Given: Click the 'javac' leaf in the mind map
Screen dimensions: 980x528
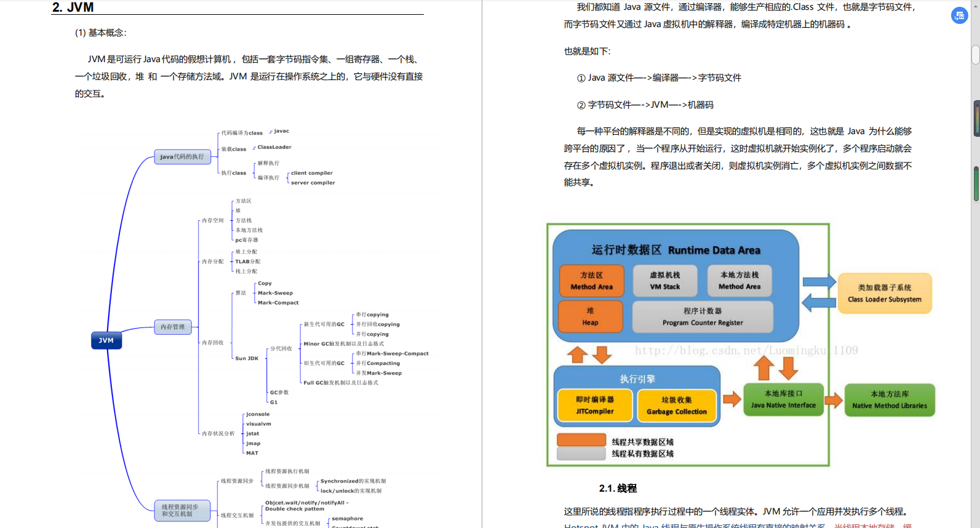Looking at the screenshot, I should (x=281, y=131).
